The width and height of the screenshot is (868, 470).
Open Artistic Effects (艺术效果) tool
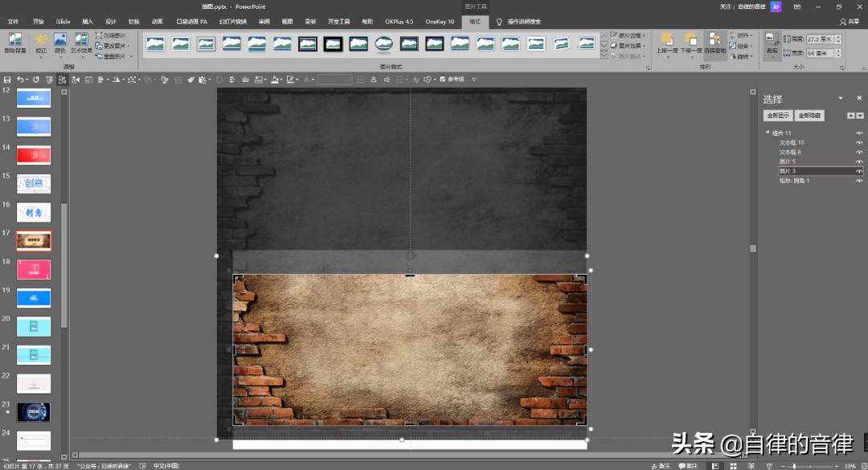point(81,40)
